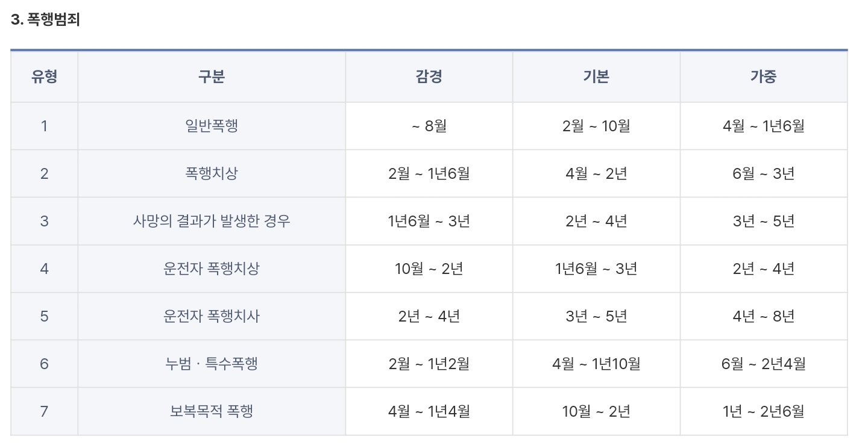
Task: Select the 누범 · 특수폭행 cell
Action: point(212,364)
